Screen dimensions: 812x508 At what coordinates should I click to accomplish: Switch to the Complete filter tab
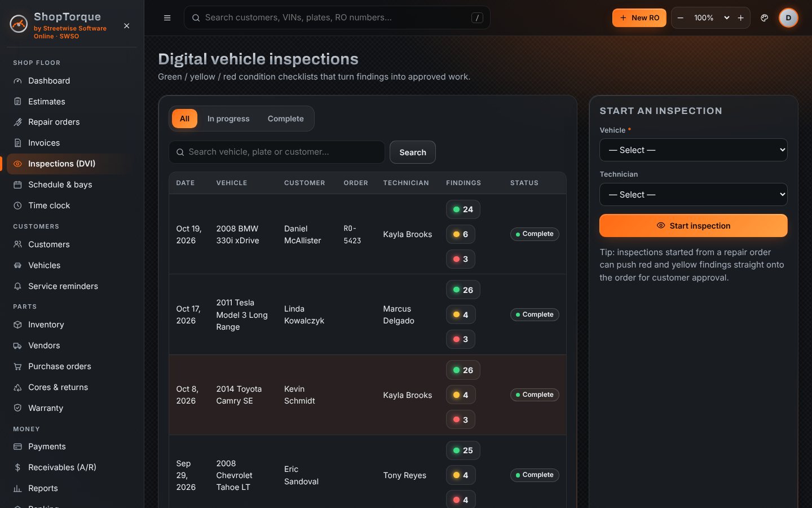(285, 119)
